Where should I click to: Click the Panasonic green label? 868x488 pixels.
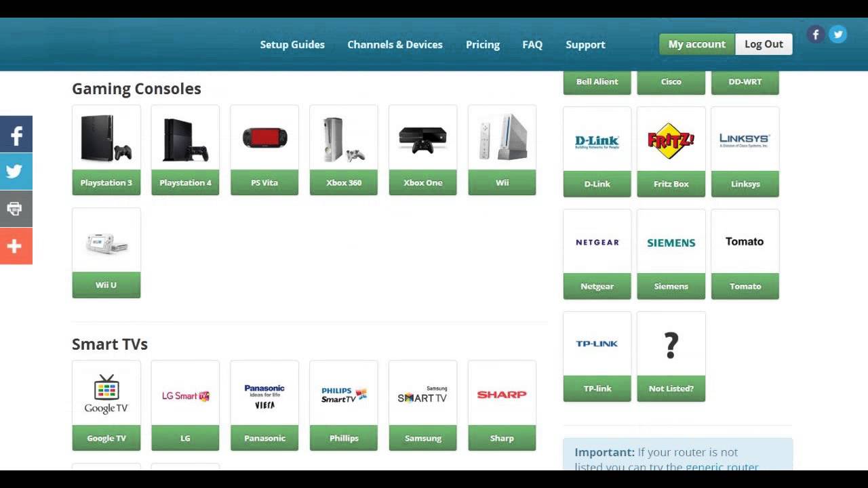click(264, 438)
